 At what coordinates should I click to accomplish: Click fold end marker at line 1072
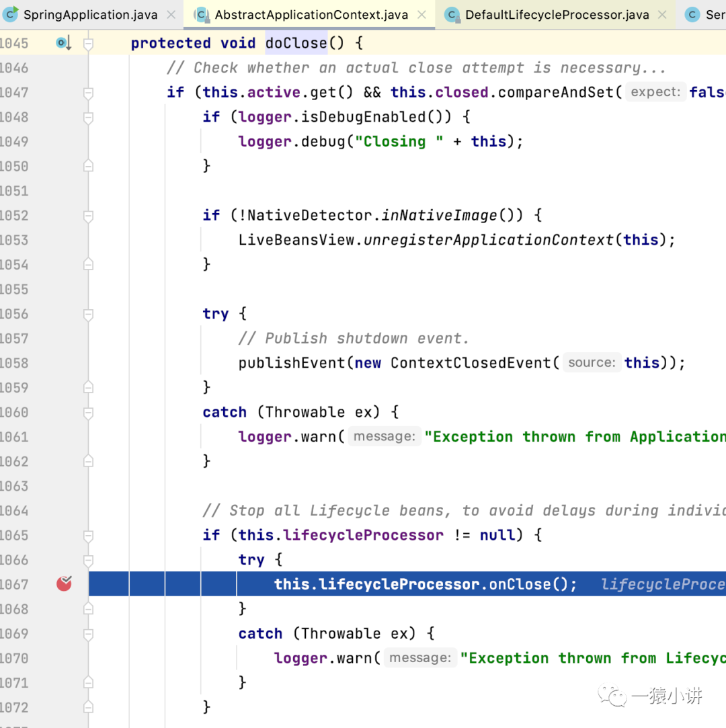pyautogui.click(x=88, y=707)
